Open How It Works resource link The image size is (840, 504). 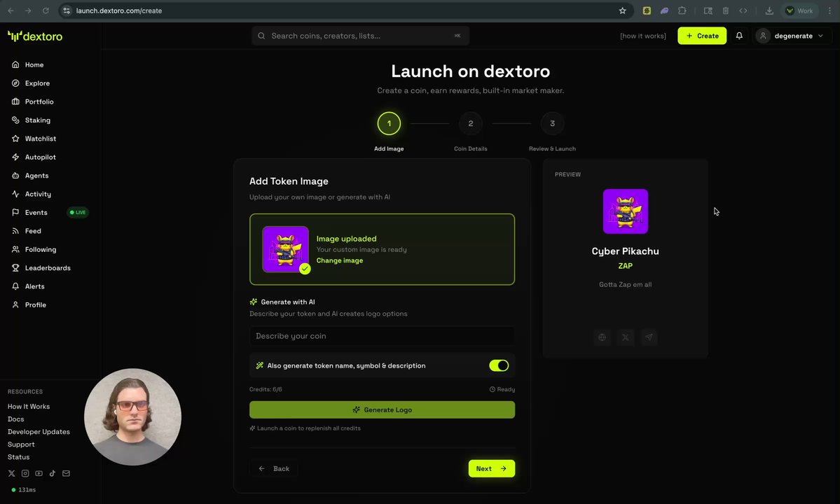tap(29, 407)
